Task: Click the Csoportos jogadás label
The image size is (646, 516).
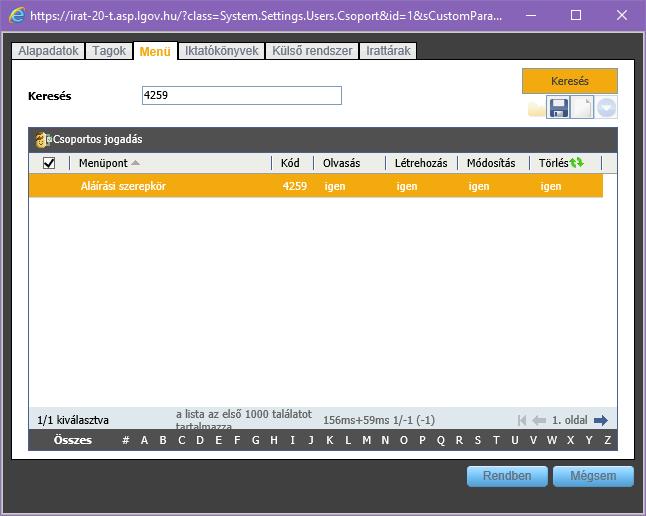Action: (98, 139)
